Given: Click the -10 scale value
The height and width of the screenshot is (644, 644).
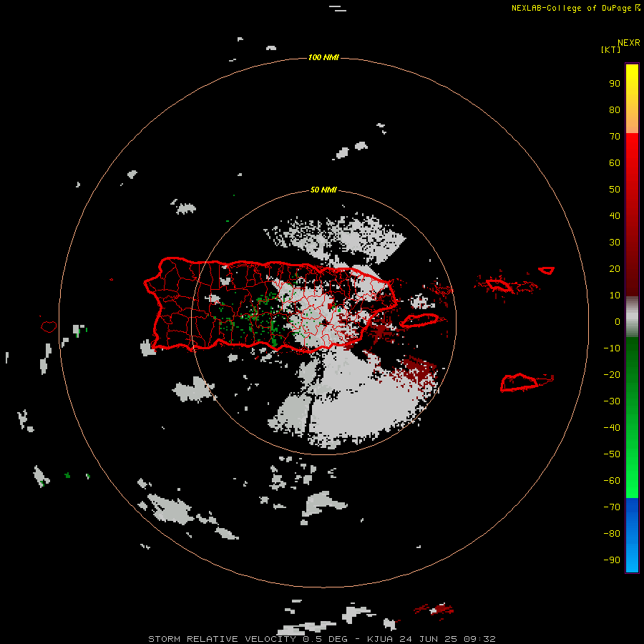Looking at the screenshot, I should [x=612, y=348].
